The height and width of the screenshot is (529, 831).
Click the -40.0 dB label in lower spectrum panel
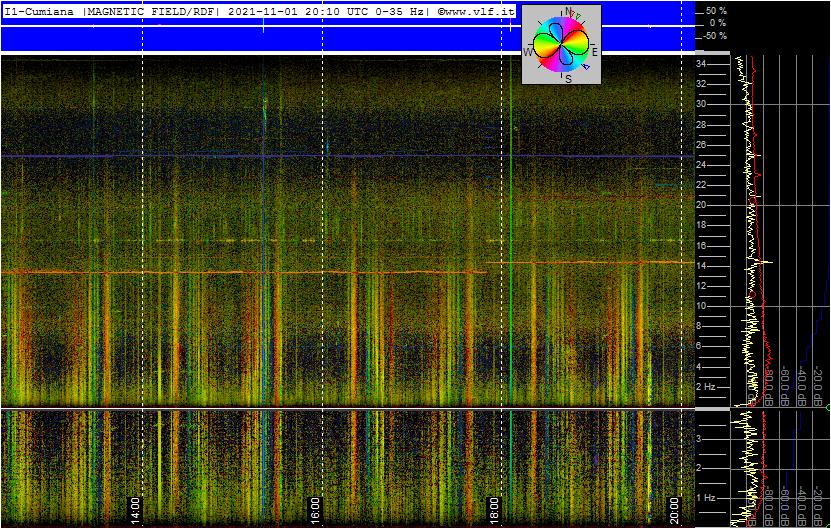click(802, 507)
